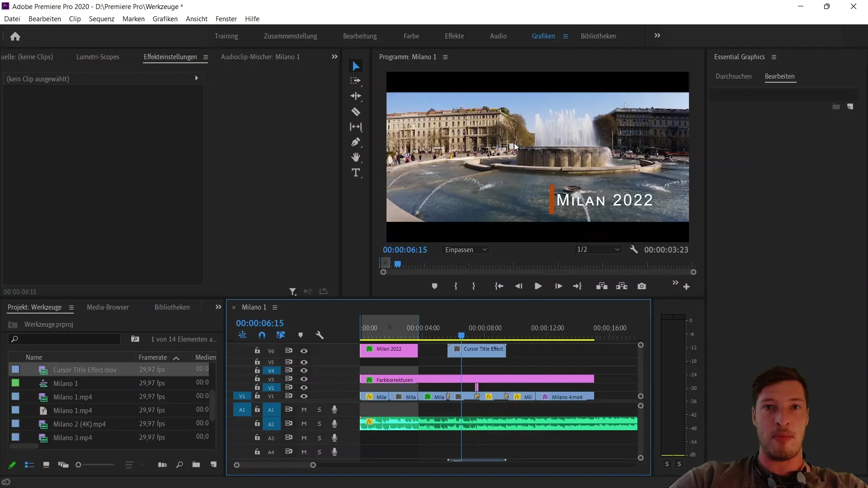The height and width of the screenshot is (488, 868).
Task: Toggle mute on A2 audio track
Action: click(x=304, y=423)
